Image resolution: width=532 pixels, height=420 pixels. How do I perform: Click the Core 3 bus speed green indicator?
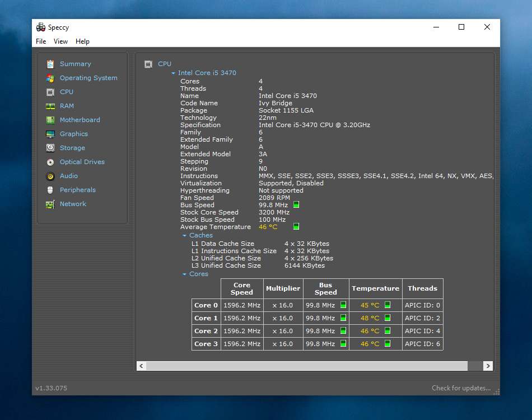[343, 343]
